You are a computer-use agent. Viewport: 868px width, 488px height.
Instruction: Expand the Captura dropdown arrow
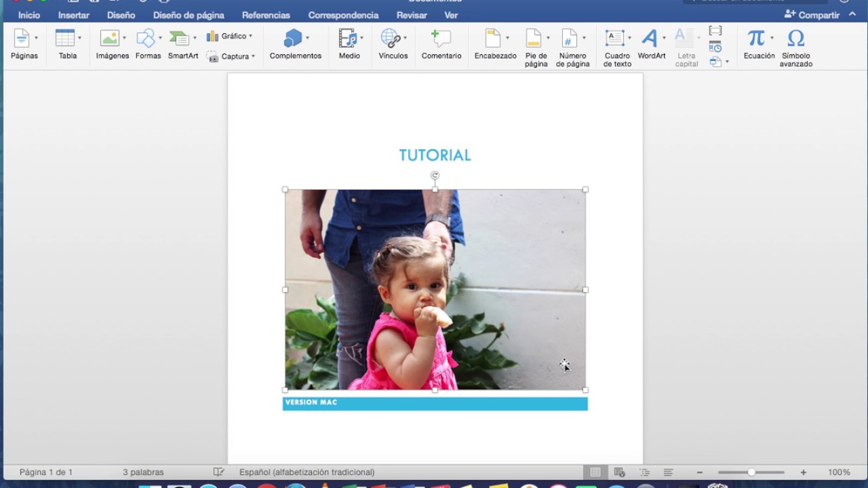[253, 57]
